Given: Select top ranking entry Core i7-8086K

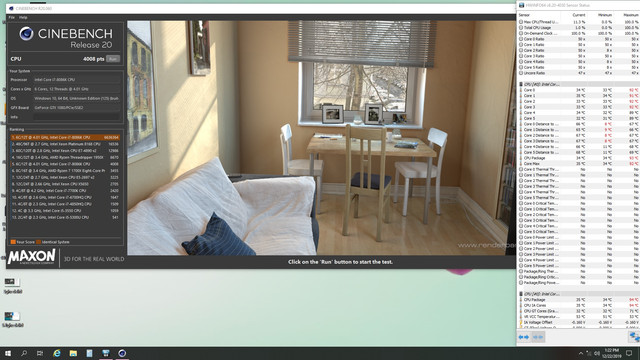Looking at the screenshot, I should (65, 138).
